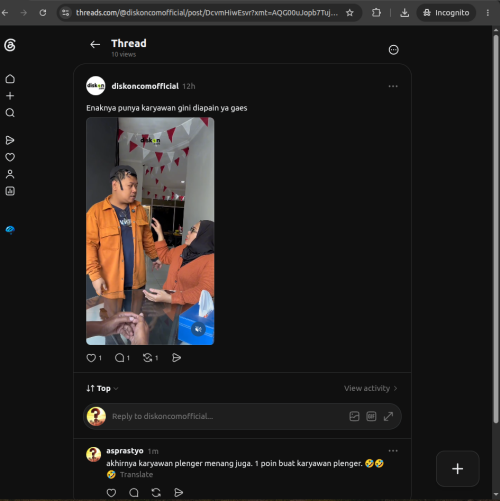This screenshot has width=500, height=501.
Task: Share the diskoncomofficial post
Action: [176, 358]
